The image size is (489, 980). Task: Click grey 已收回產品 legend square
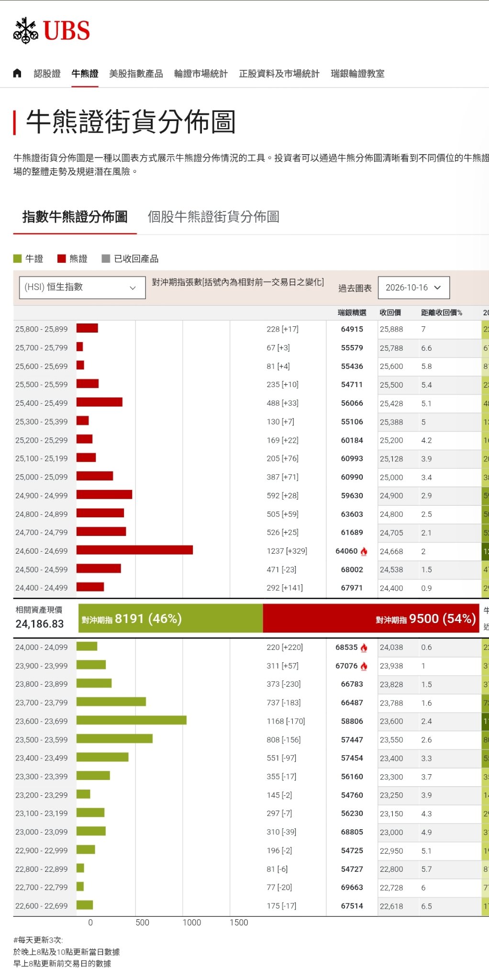pos(106,259)
